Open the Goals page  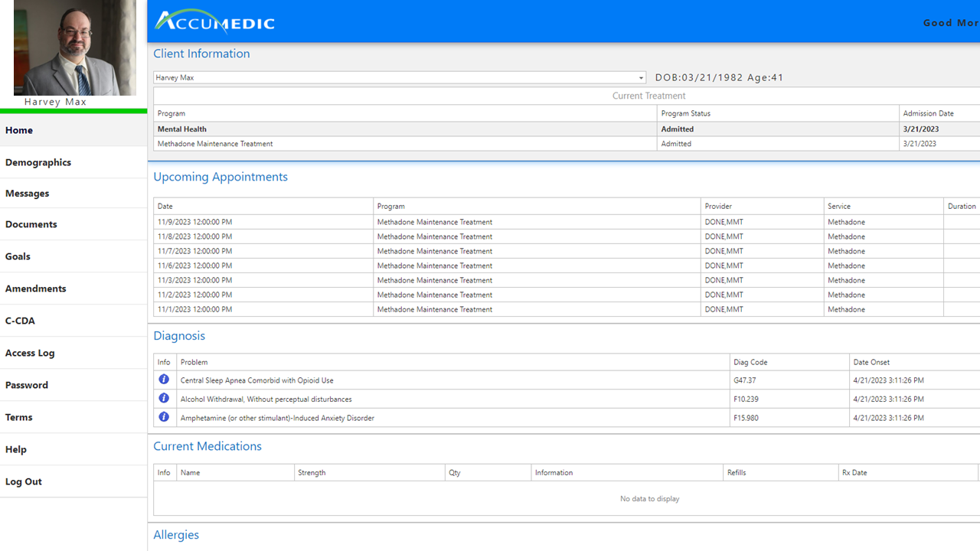(17, 256)
